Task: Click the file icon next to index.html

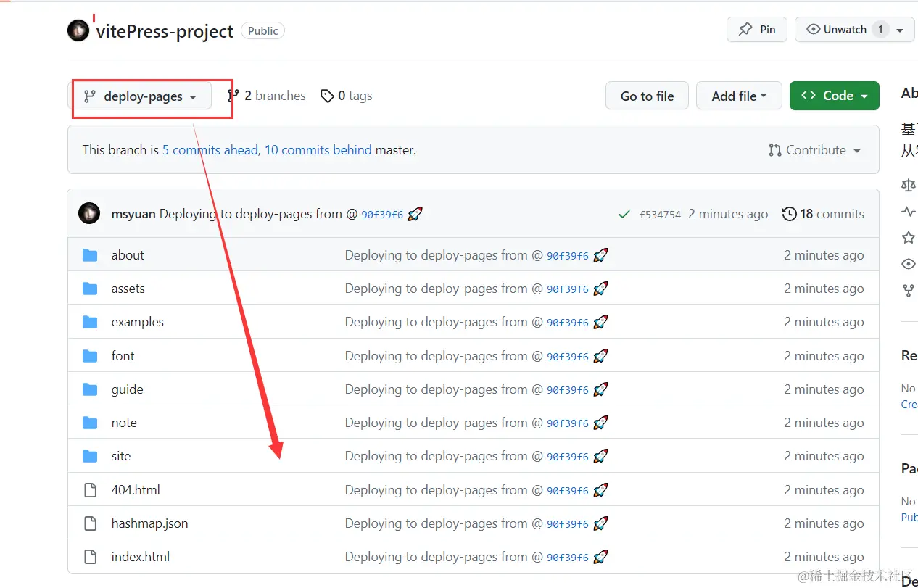Action: [90, 557]
